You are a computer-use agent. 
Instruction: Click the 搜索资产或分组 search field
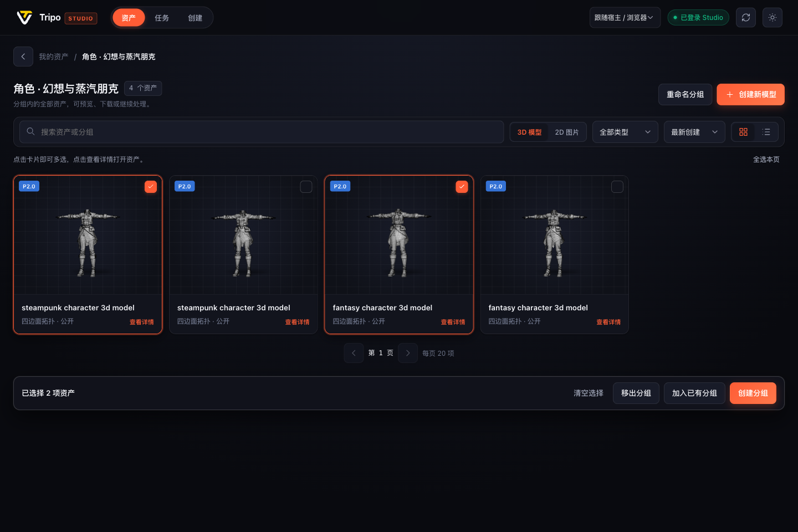pyautogui.click(x=262, y=132)
